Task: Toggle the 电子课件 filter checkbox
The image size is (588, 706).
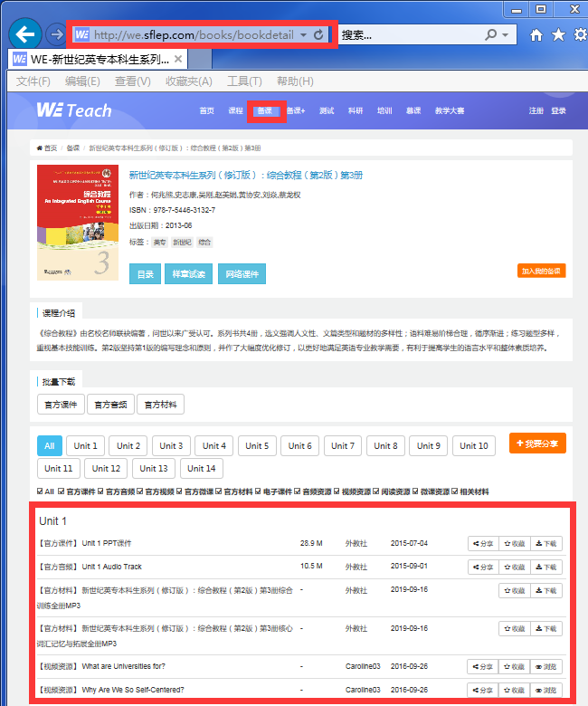Action: click(258, 491)
